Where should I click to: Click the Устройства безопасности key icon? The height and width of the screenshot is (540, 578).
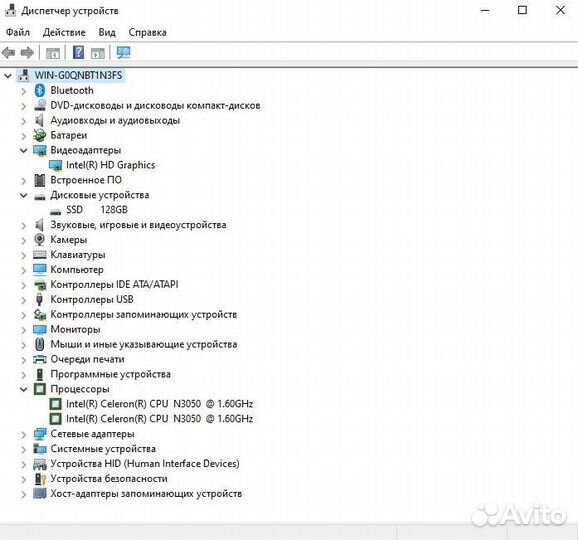pyautogui.click(x=40, y=478)
